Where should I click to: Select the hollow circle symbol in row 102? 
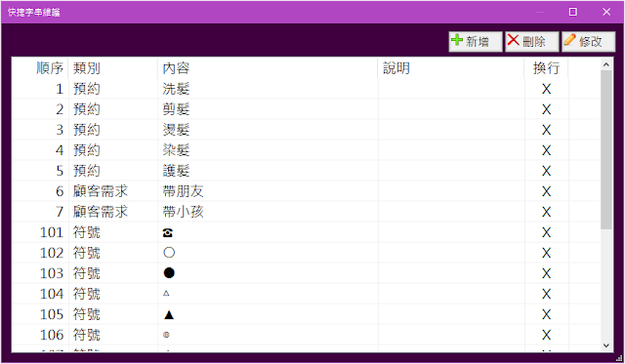tap(169, 253)
